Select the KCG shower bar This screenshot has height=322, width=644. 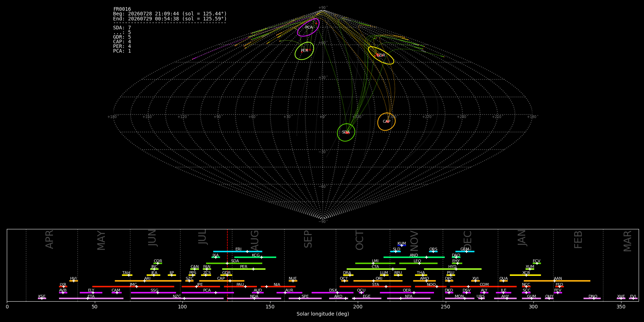point(255,257)
